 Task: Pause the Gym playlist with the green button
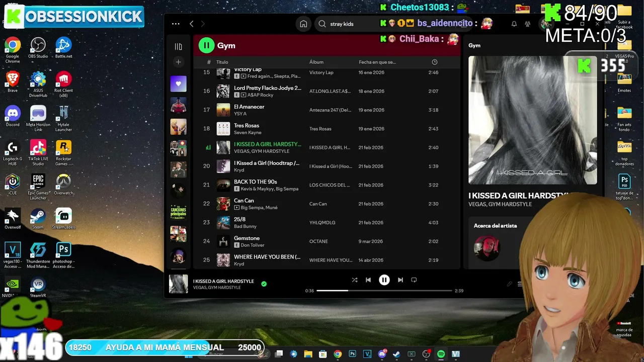206,45
